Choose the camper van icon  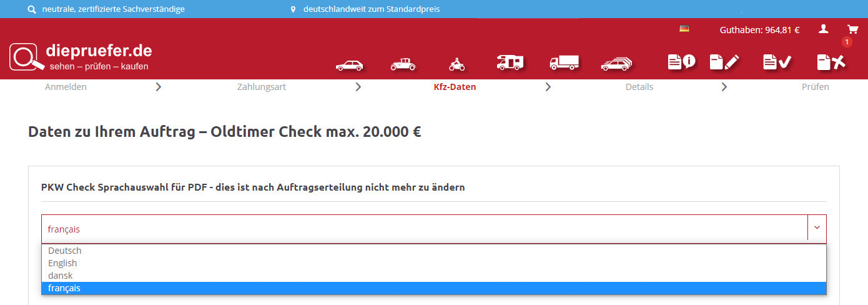510,62
